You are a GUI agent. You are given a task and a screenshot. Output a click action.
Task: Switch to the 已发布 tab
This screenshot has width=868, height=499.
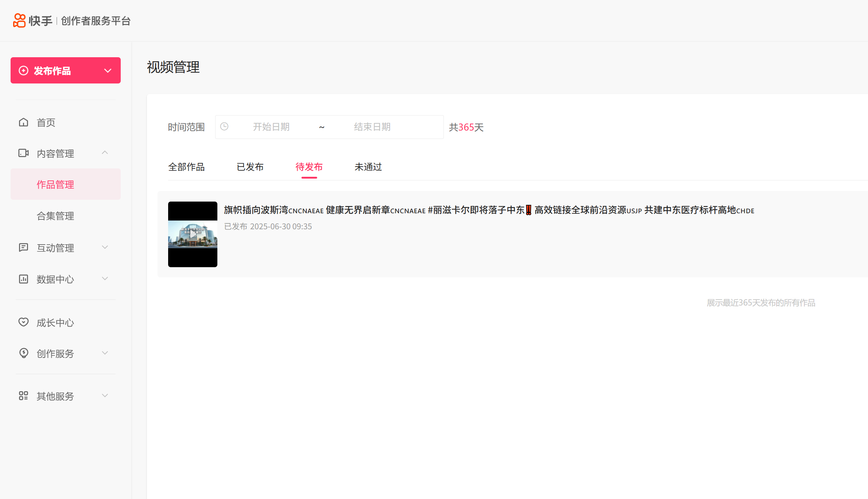click(x=250, y=167)
